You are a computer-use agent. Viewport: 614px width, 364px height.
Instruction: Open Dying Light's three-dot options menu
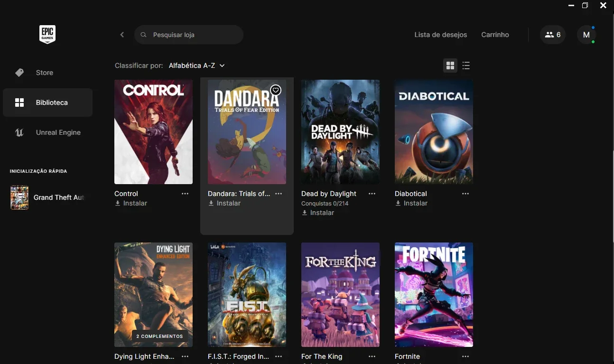pos(185,356)
